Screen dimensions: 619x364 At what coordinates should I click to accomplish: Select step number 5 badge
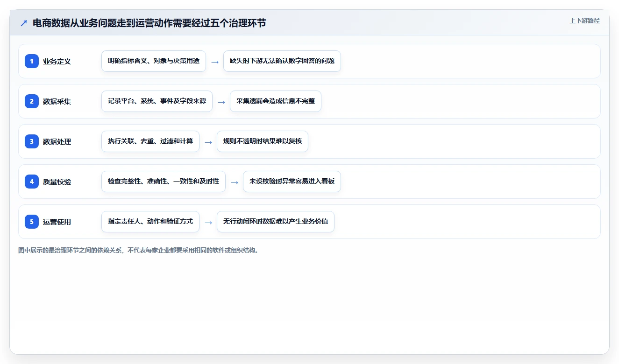click(x=32, y=222)
